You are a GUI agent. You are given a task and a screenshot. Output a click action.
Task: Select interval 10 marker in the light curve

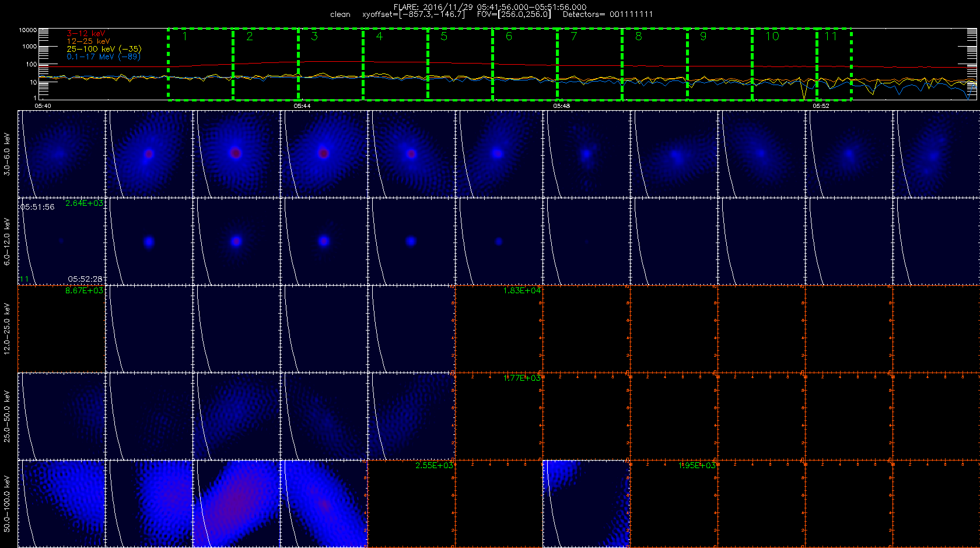[772, 37]
